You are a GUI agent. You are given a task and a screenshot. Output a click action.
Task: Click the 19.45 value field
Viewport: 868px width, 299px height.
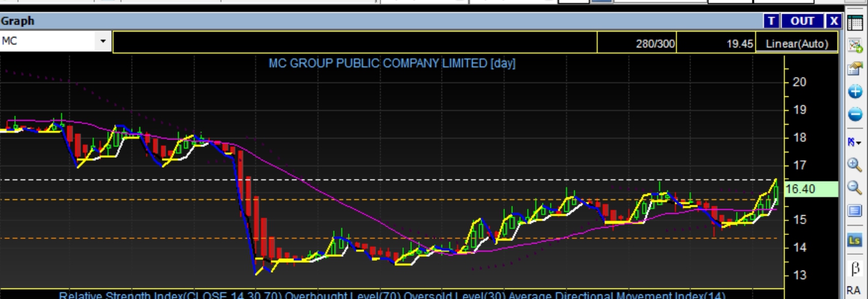(716, 44)
